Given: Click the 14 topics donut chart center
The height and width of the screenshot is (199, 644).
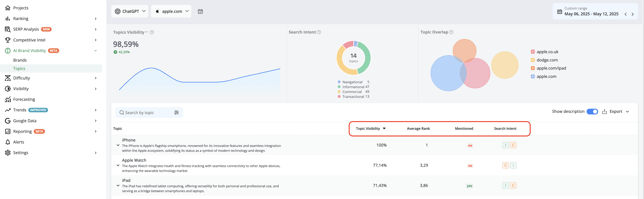Looking at the screenshot, I should (x=353, y=58).
